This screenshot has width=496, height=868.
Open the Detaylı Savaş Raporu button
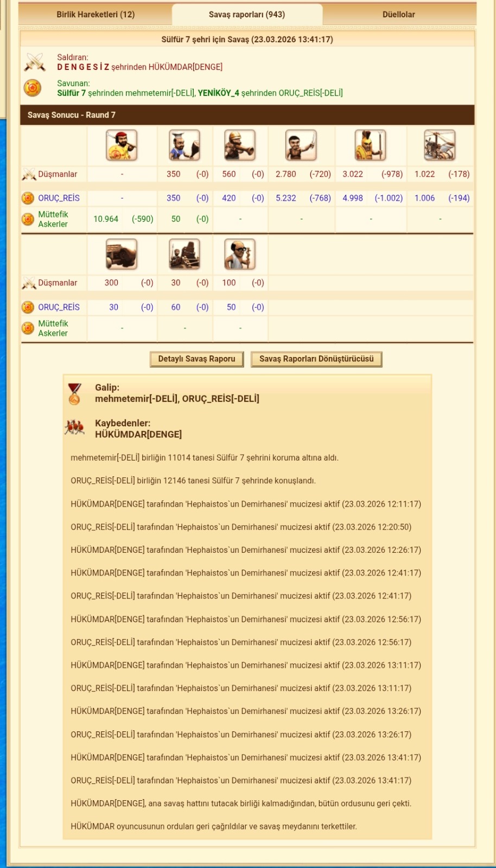pyautogui.click(x=196, y=359)
